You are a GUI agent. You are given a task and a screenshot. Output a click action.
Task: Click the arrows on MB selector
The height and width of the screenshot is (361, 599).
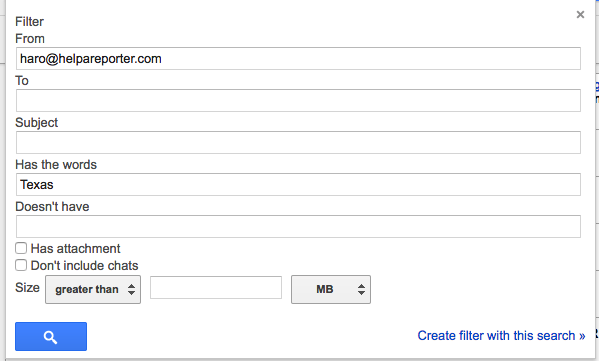pyautogui.click(x=361, y=290)
